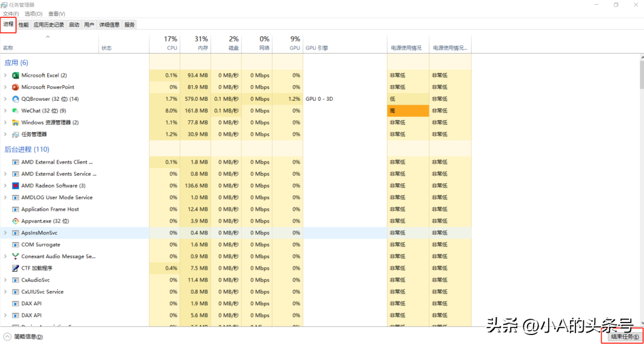Click the Microsoft PowerPoint app icon
This screenshot has width=644, height=344.
(16, 87)
